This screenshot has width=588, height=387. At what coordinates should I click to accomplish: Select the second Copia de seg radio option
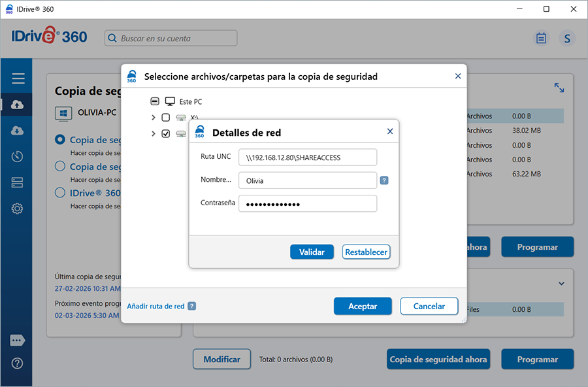point(60,166)
